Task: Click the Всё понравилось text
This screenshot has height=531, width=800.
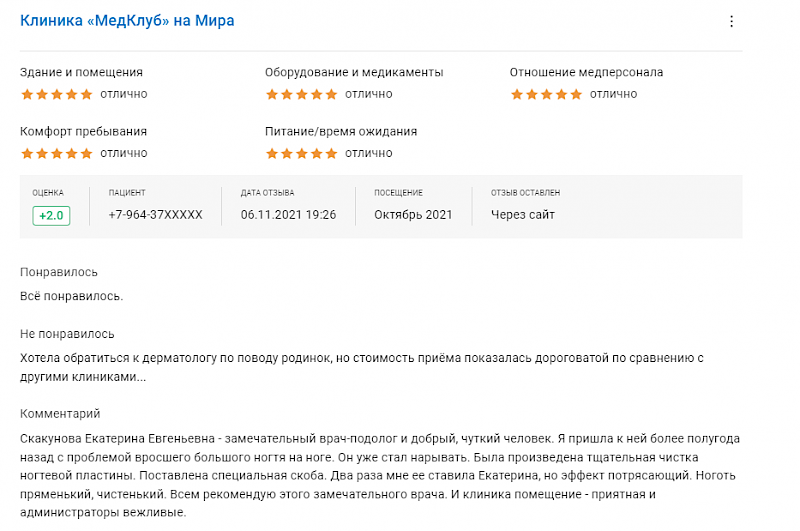Action: pos(71,296)
